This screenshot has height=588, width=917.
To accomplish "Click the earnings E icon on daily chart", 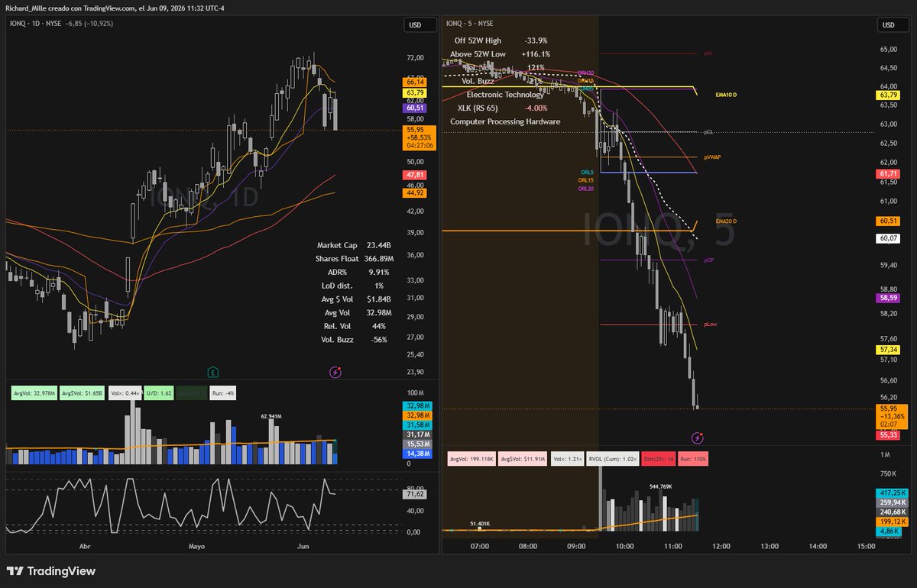I will click(x=213, y=372).
